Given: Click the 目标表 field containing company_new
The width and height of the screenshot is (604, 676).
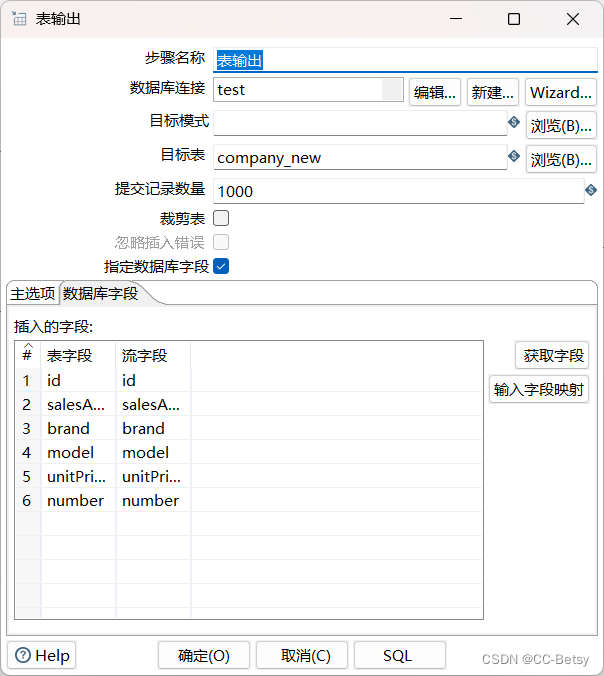Looking at the screenshot, I should coord(360,157).
